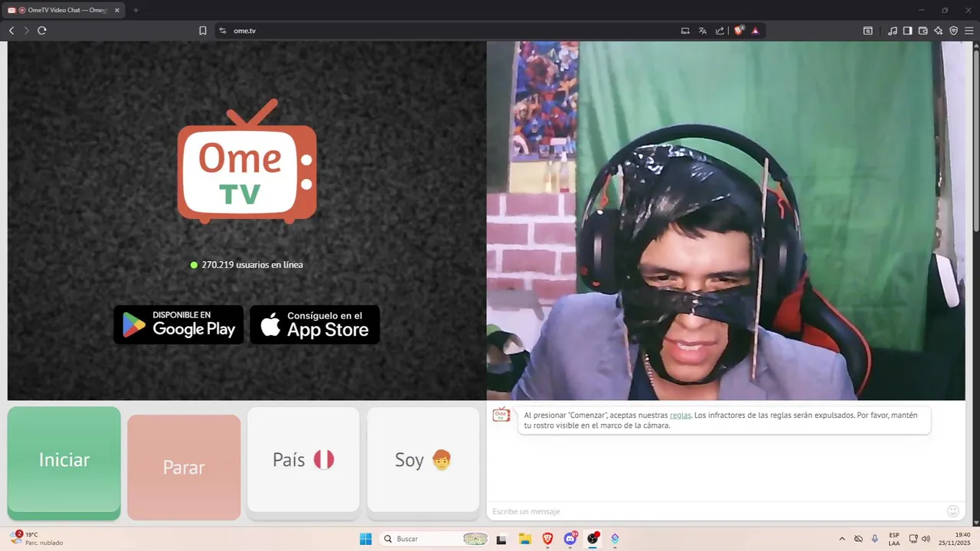Open the Soy gender selector
The height and width of the screenshot is (551, 980).
click(423, 460)
